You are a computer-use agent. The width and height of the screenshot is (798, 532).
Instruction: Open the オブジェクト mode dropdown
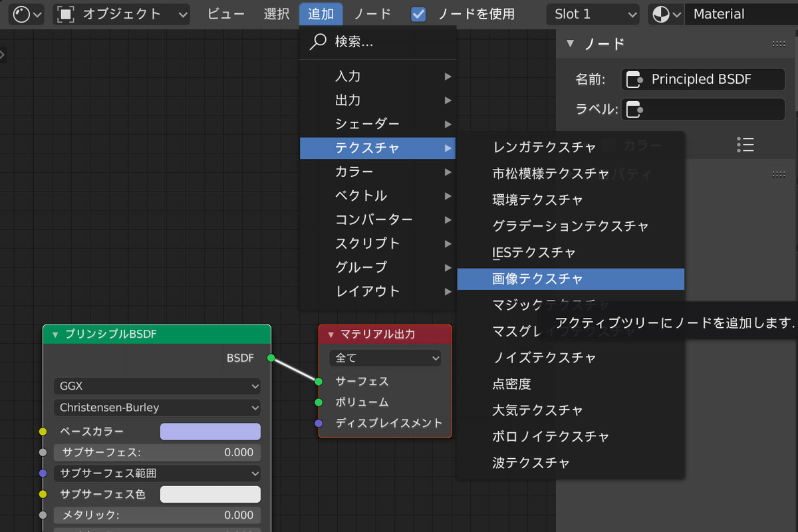121,13
